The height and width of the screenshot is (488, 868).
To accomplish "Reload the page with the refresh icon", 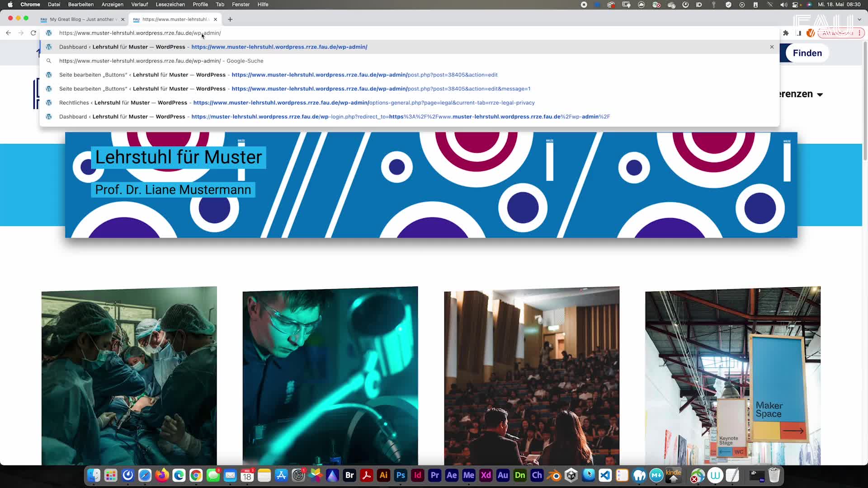I will coord(33,33).
